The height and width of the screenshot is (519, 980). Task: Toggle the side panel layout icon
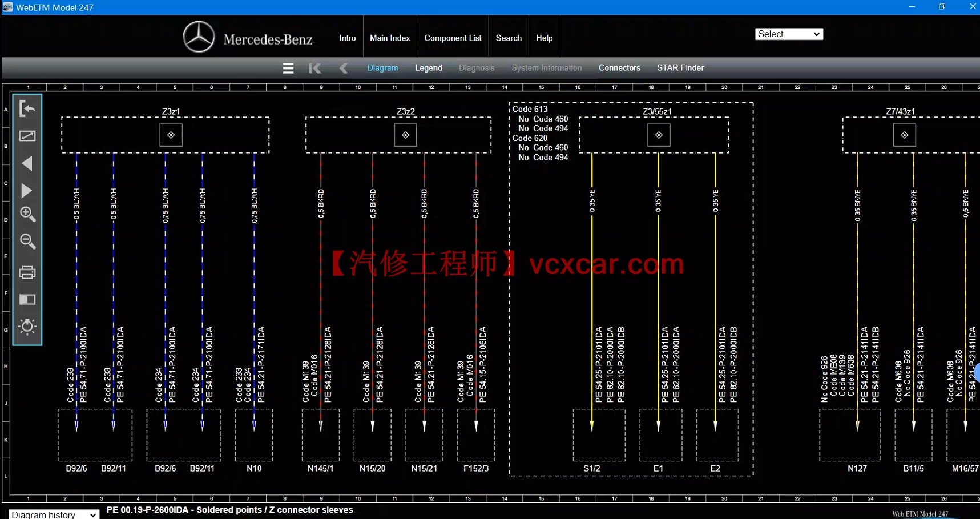[x=27, y=300]
